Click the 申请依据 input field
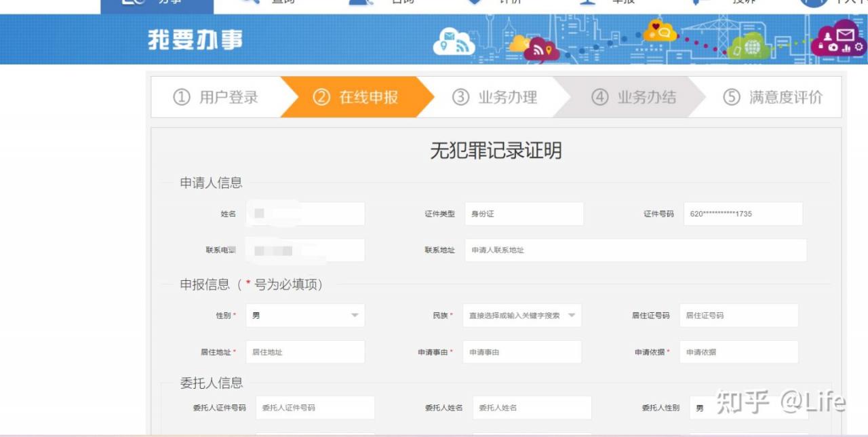The width and height of the screenshot is (868, 437). coord(738,351)
